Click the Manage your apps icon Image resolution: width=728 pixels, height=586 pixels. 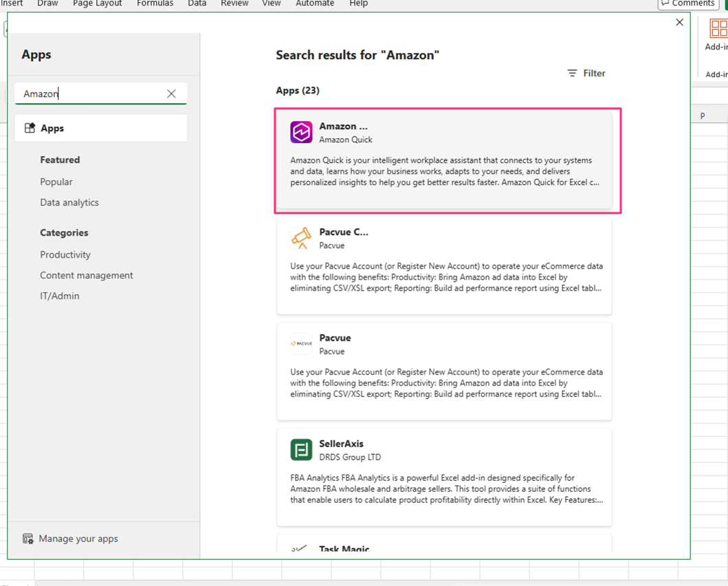pyautogui.click(x=28, y=539)
